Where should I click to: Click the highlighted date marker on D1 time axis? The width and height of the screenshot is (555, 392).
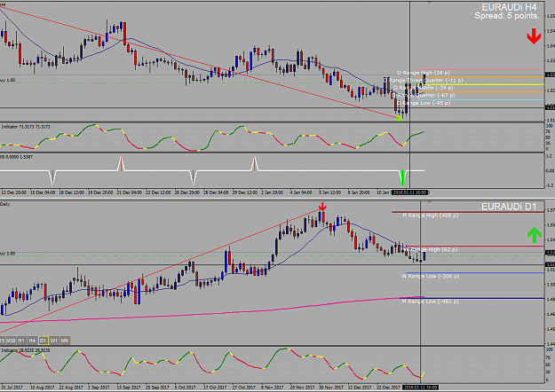point(421,388)
